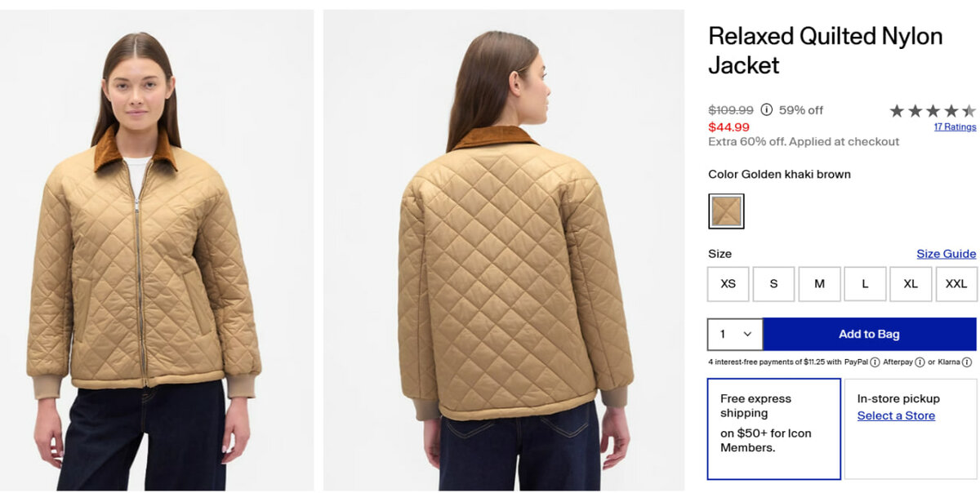980x493 pixels.
Task: Click the Select a Store link
Action: pos(896,415)
